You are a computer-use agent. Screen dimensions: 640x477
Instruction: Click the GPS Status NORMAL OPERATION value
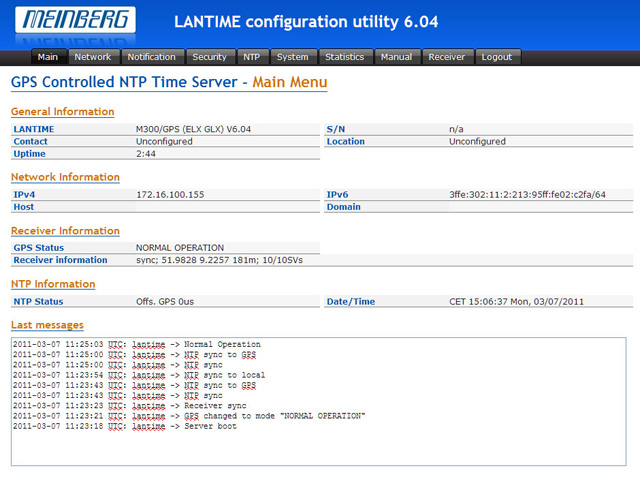(x=180, y=247)
